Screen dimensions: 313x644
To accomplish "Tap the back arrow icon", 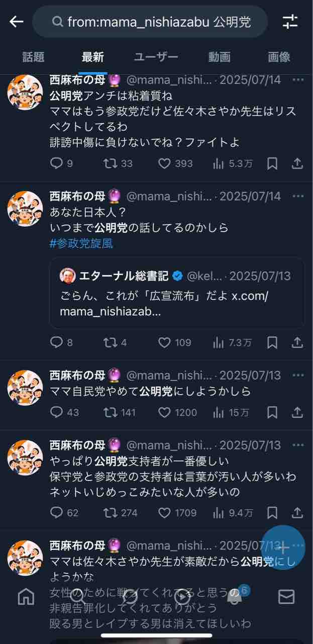I will coord(17,22).
